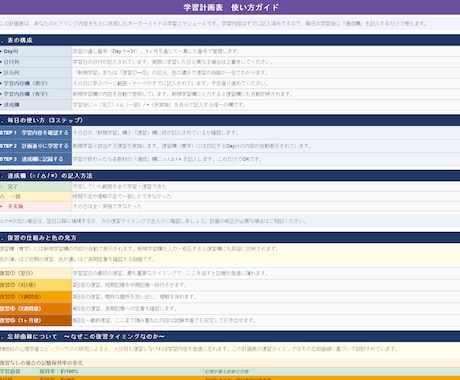460x380 pixels.
Task: Select the '学習内容欄（黒字）' cell
Action: 36,83
